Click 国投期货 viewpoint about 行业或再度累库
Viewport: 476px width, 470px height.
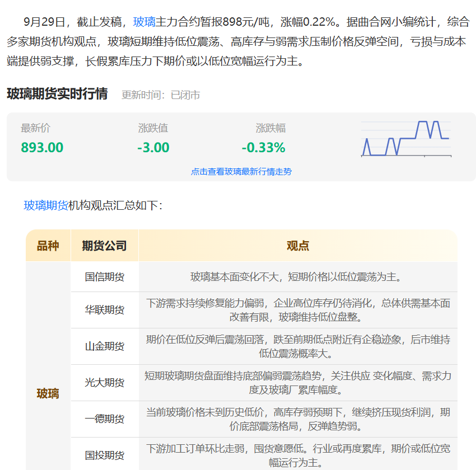point(298,454)
